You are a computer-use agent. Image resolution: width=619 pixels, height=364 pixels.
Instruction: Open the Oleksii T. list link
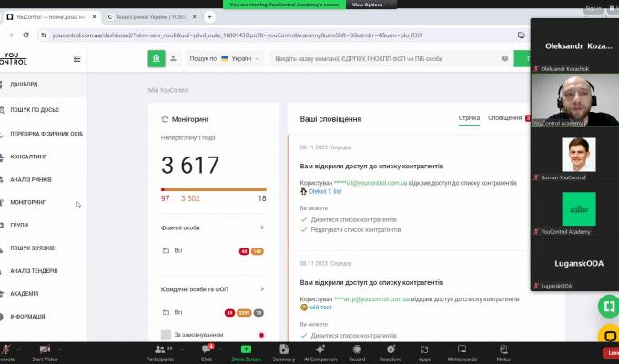coord(325,191)
